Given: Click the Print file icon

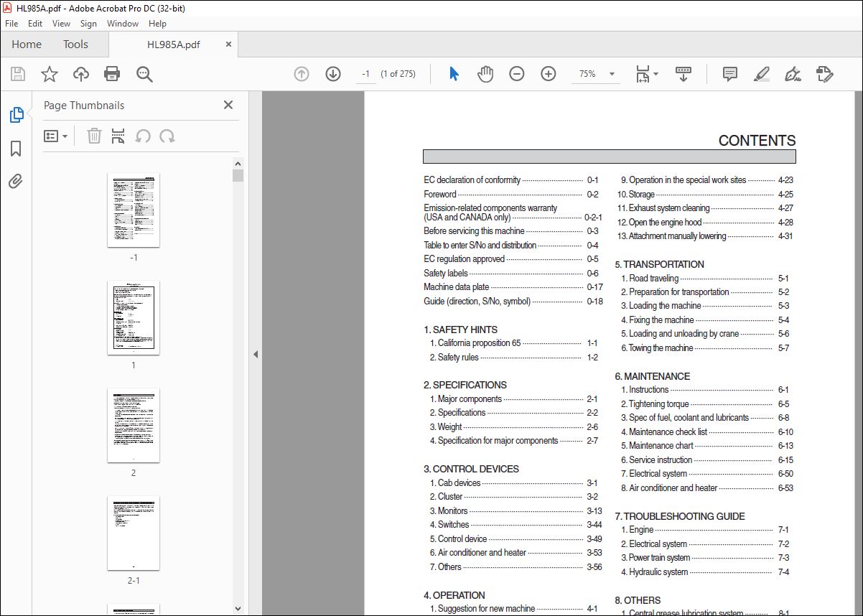Looking at the screenshot, I should click(112, 74).
